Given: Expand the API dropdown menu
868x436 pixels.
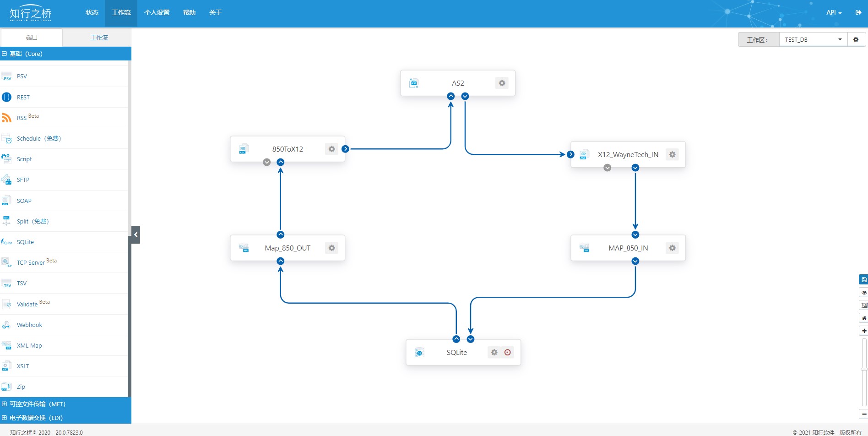Looking at the screenshot, I should pyautogui.click(x=834, y=12).
